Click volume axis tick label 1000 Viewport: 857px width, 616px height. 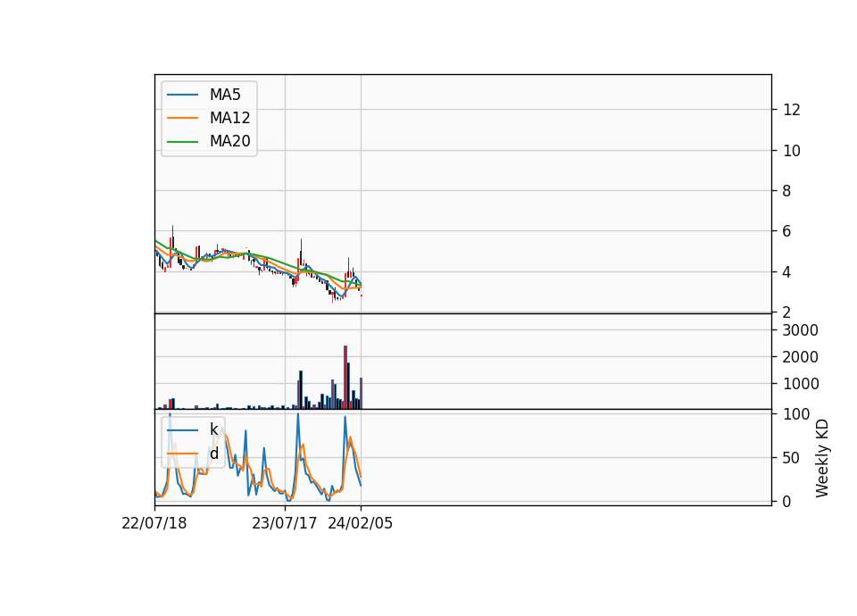coord(800,384)
